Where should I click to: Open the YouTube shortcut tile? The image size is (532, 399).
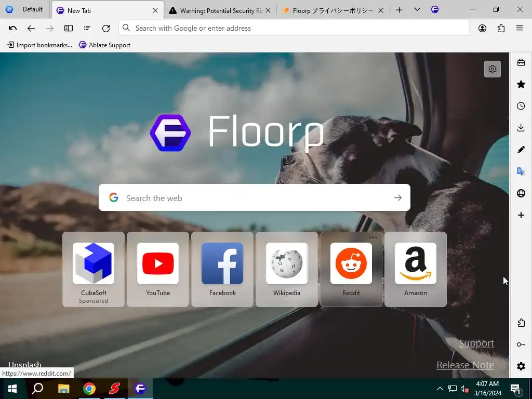(158, 270)
